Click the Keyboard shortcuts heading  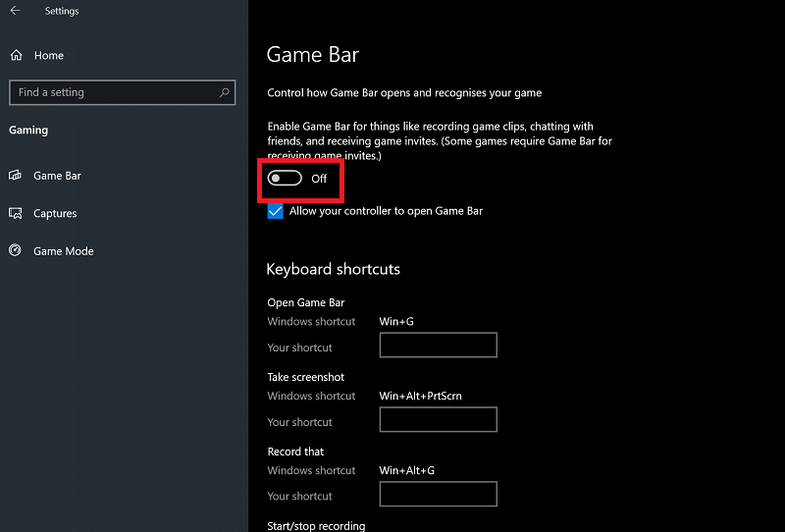(333, 269)
